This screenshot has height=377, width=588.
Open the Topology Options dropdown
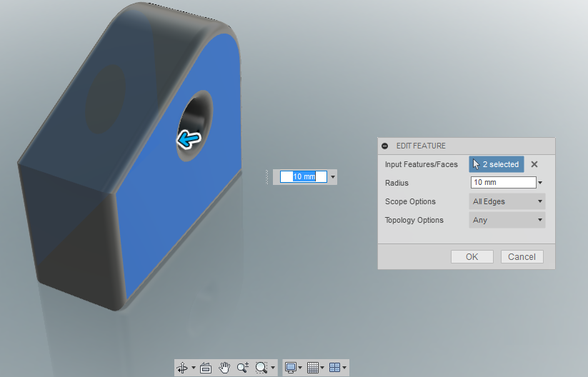pos(507,220)
